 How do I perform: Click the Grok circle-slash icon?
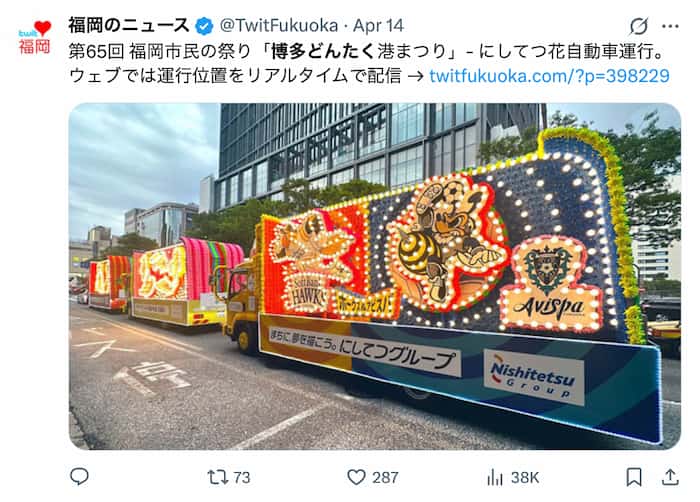tap(638, 26)
